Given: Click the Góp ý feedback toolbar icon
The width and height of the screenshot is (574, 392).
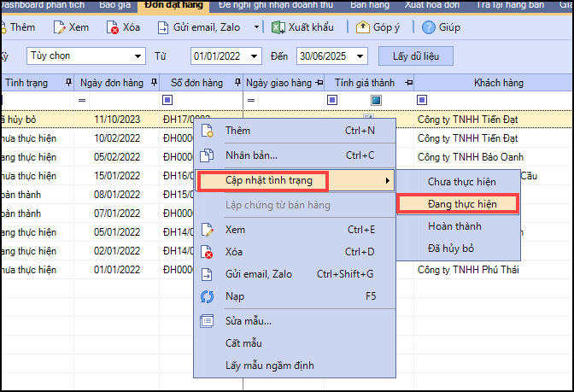Looking at the screenshot, I should point(361,27).
